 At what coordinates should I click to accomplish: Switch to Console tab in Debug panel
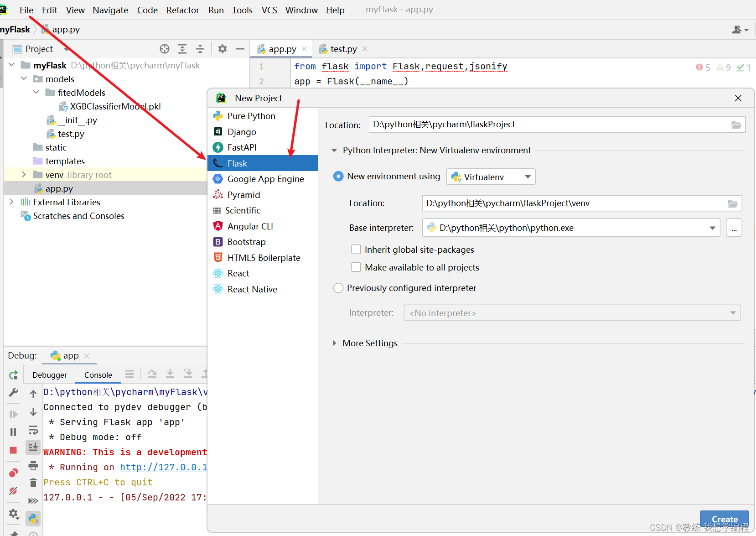point(98,375)
